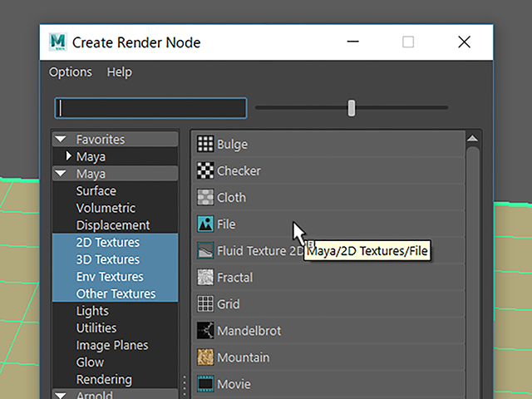Close the Create Render Node window

click(x=464, y=42)
